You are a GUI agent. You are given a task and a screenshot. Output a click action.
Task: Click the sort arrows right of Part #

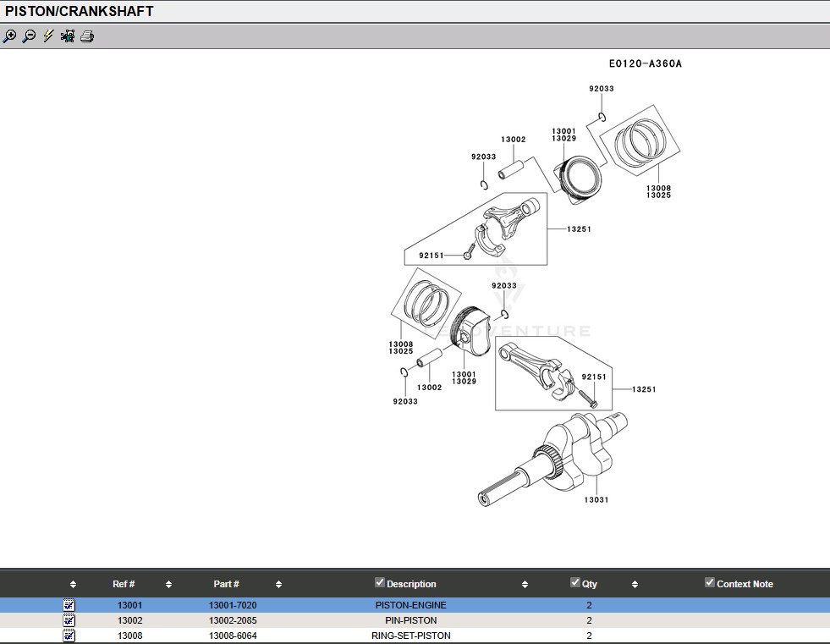pyautogui.click(x=278, y=584)
